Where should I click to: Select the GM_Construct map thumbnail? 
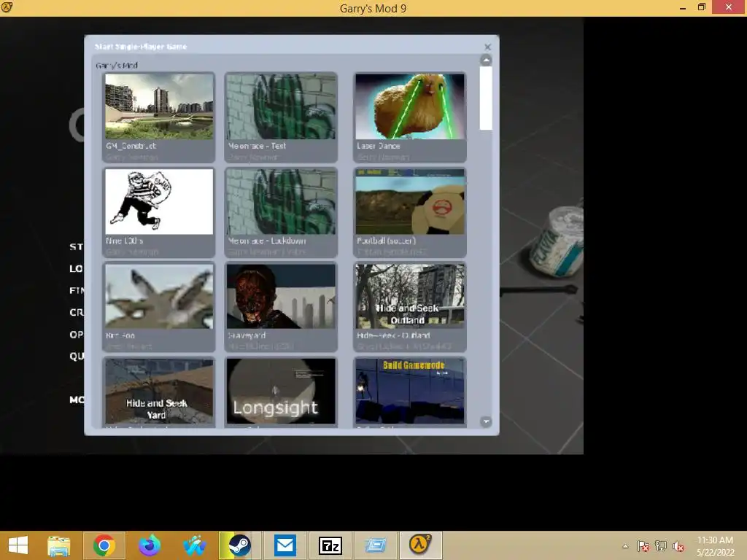[x=159, y=106]
